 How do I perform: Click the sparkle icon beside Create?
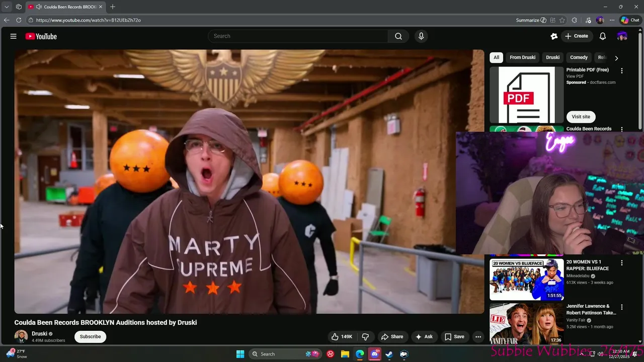(x=554, y=36)
